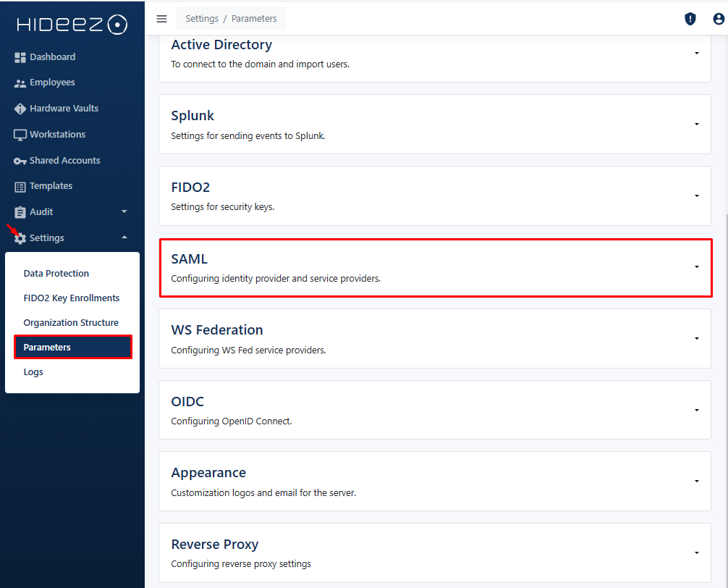Expand the Audit submenu arrow
This screenshot has height=588, width=728.
[x=124, y=212]
